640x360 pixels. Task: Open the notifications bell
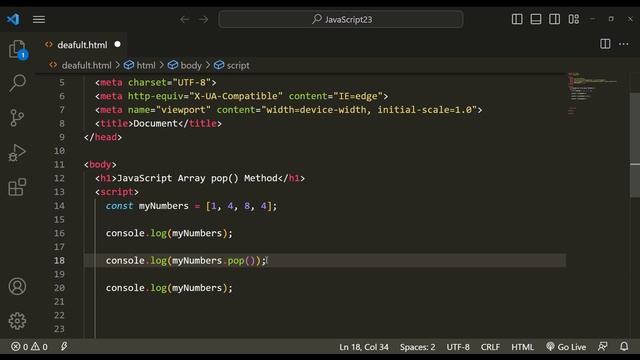click(624, 347)
